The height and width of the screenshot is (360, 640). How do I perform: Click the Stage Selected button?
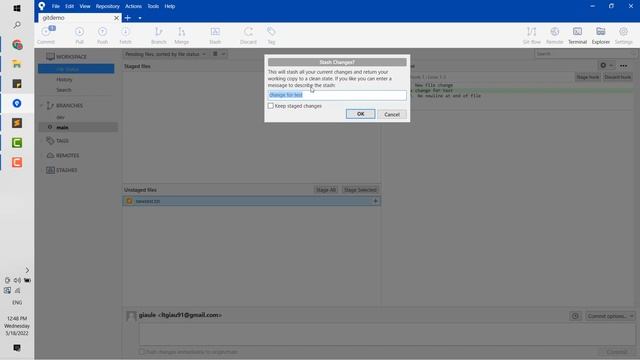pyautogui.click(x=360, y=190)
